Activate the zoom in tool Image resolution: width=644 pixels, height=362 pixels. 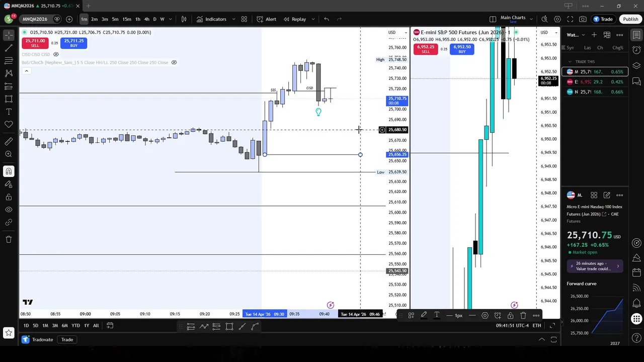[x=9, y=154]
